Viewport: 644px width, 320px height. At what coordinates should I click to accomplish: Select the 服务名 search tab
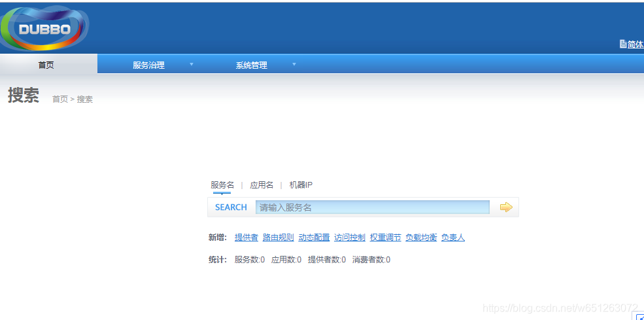222,185
